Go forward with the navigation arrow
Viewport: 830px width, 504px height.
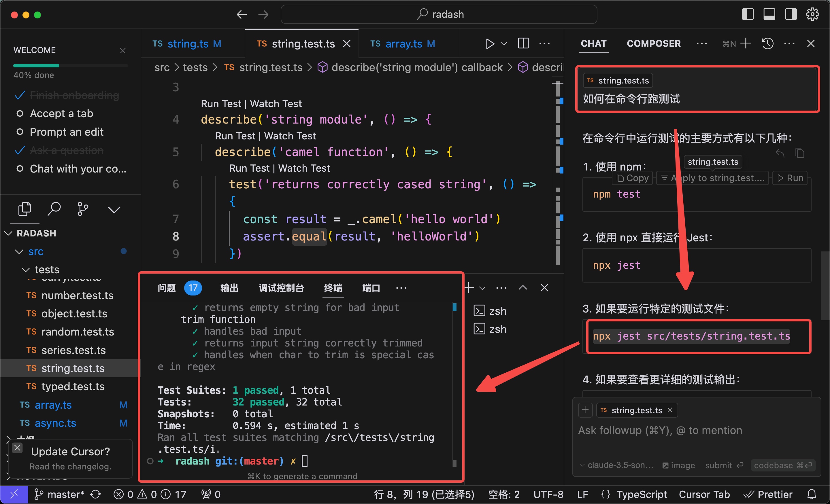263,14
